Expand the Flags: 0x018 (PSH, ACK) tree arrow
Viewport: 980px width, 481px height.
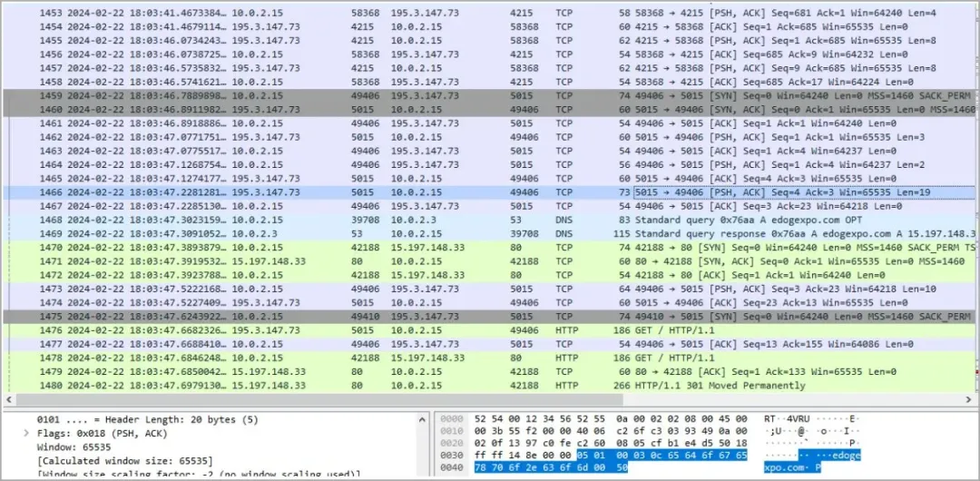[x=27, y=434]
